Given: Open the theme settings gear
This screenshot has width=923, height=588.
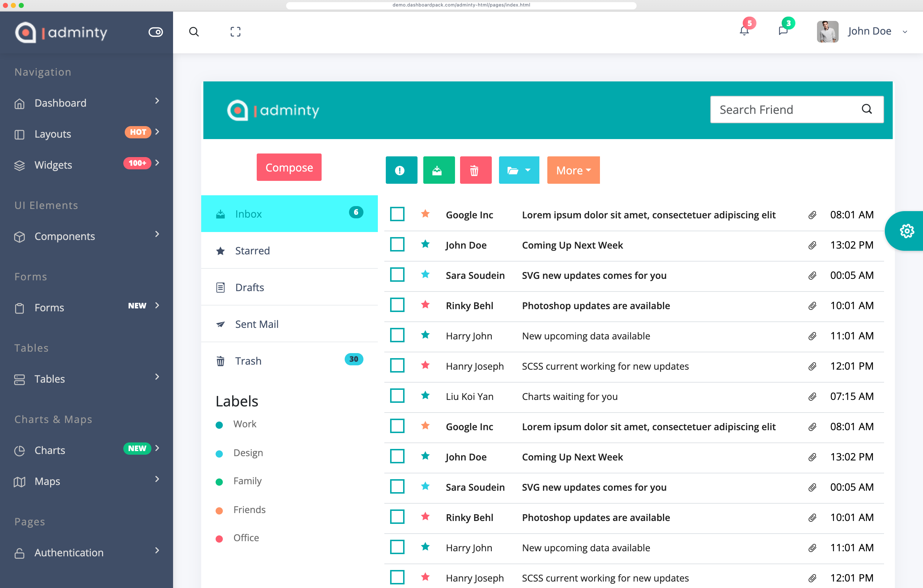Looking at the screenshot, I should pyautogui.click(x=906, y=231).
